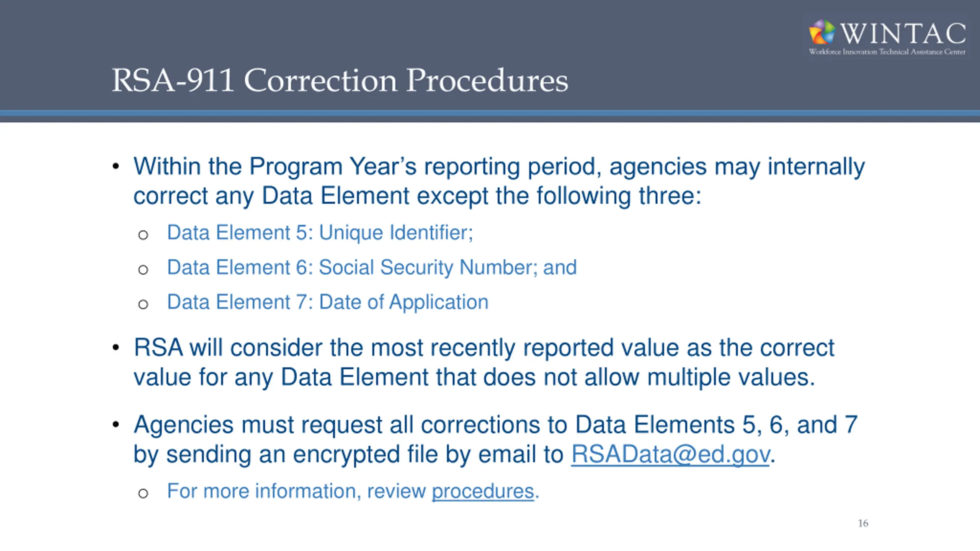Click the solid bullet before RSA will consider

(116, 347)
